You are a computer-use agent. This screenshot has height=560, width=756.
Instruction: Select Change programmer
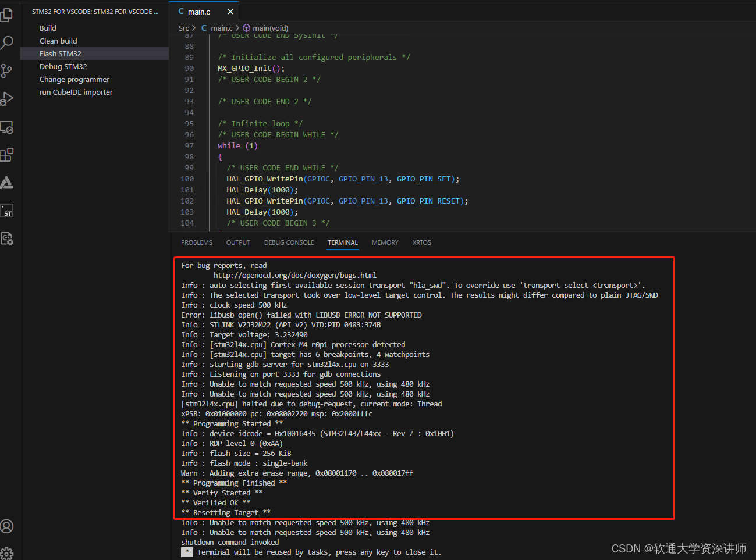pos(94,79)
